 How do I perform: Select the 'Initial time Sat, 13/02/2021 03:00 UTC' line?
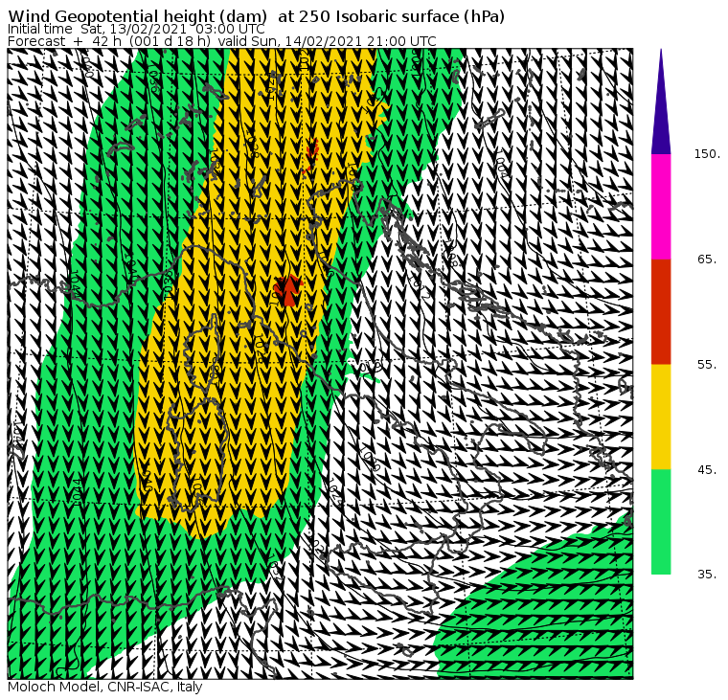(136, 29)
